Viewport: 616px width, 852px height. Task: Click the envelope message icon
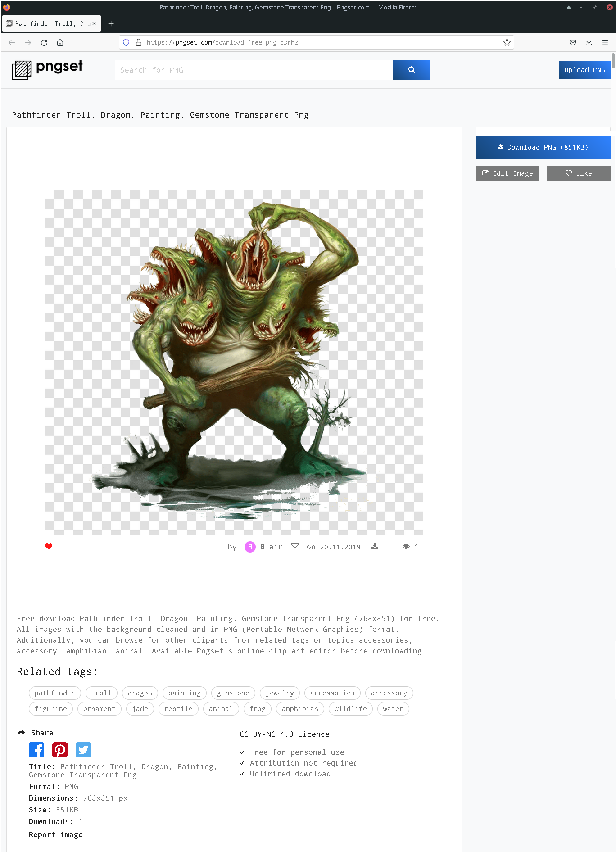pyautogui.click(x=295, y=546)
